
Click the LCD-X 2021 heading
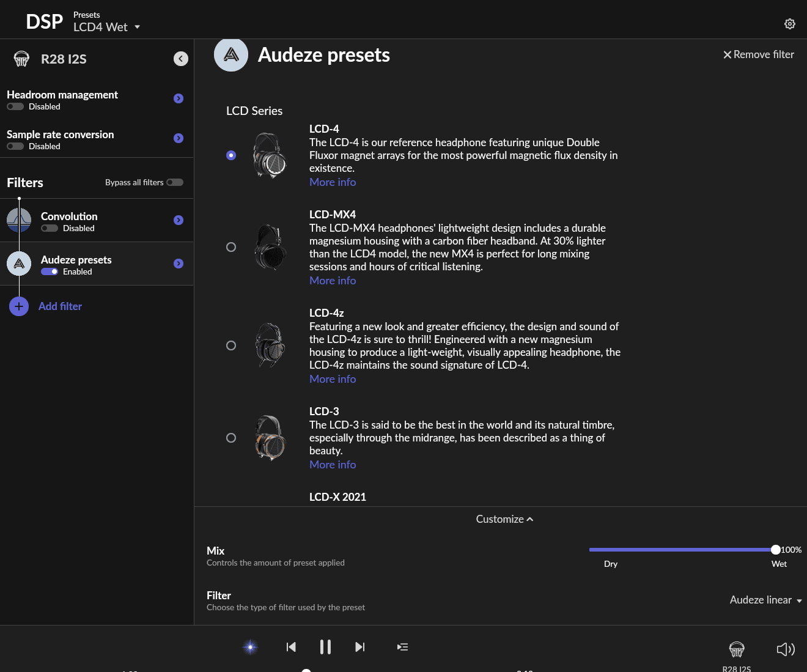[x=337, y=497]
